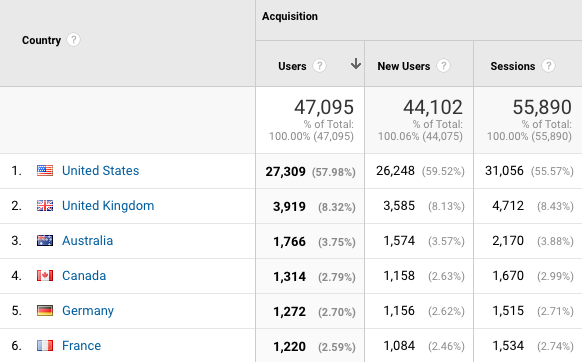The width and height of the screenshot is (582, 362).
Task: Open the help icon next to New Users
Action: [x=443, y=66]
